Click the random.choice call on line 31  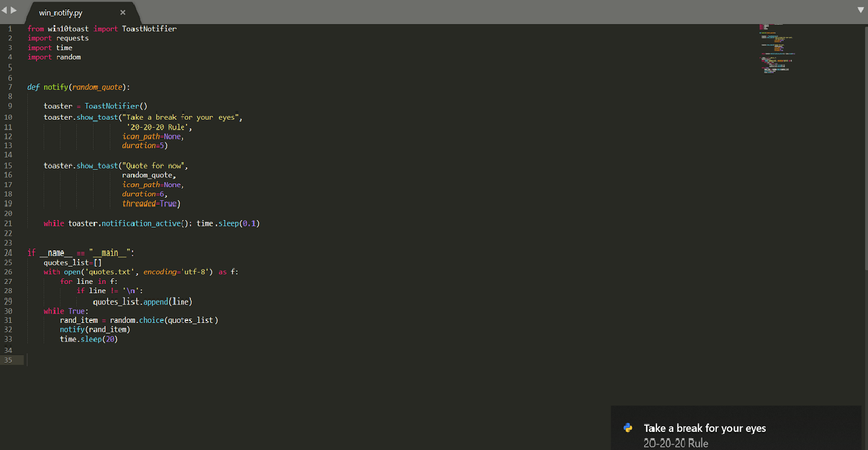click(x=137, y=320)
